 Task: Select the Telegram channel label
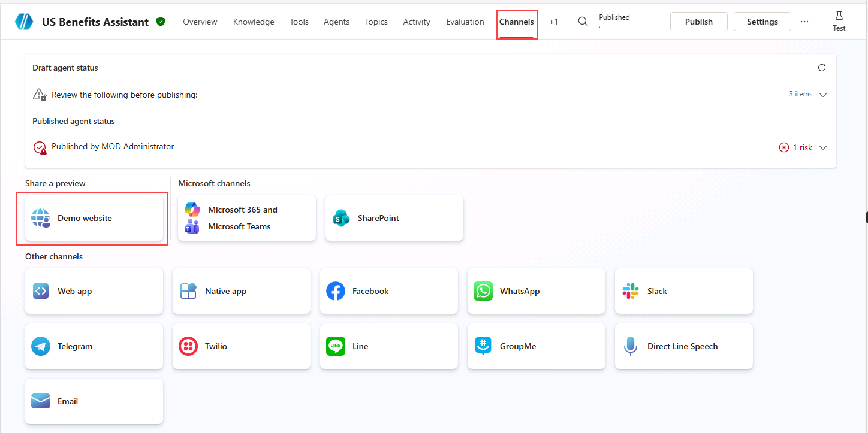[x=75, y=346]
